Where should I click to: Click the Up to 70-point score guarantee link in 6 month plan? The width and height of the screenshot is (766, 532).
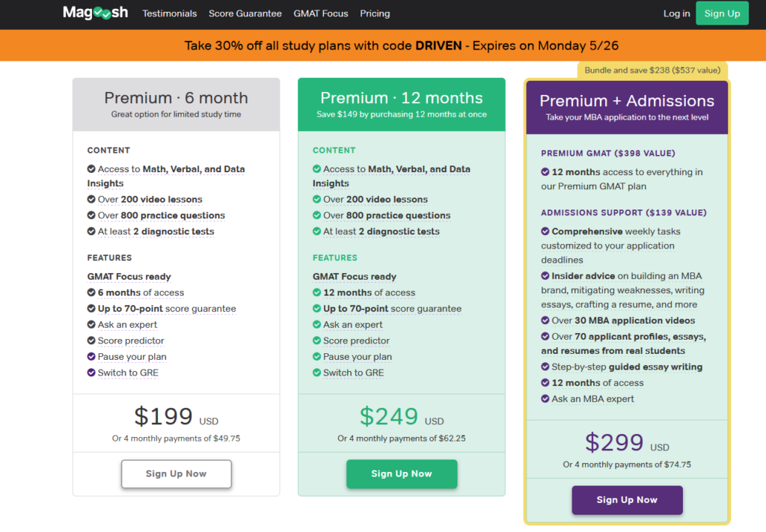click(x=167, y=309)
